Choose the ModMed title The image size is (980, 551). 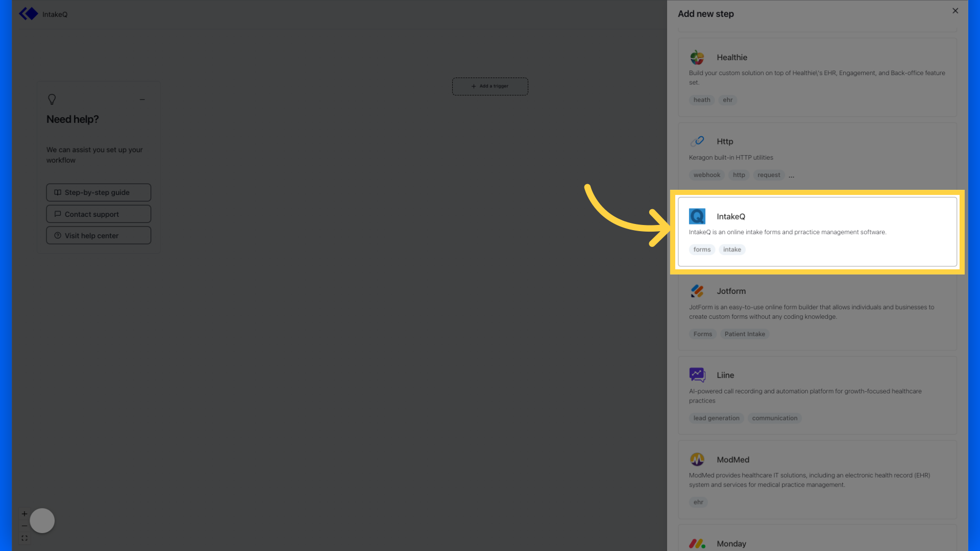[733, 460]
